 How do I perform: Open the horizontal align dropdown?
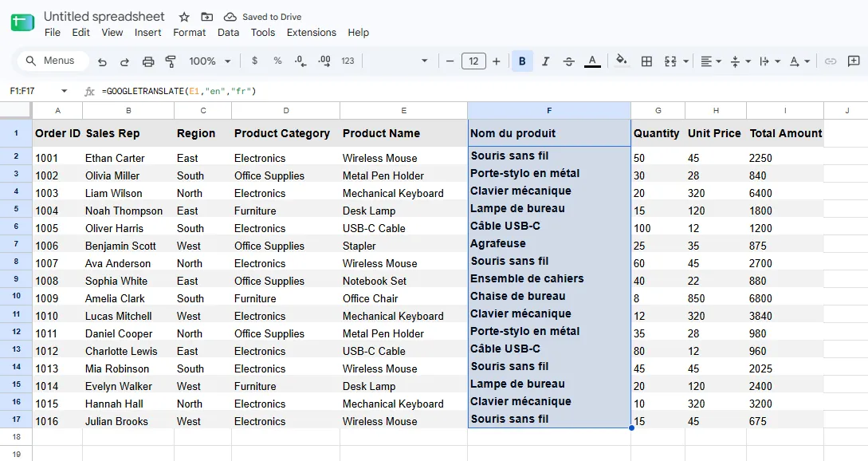click(711, 61)
